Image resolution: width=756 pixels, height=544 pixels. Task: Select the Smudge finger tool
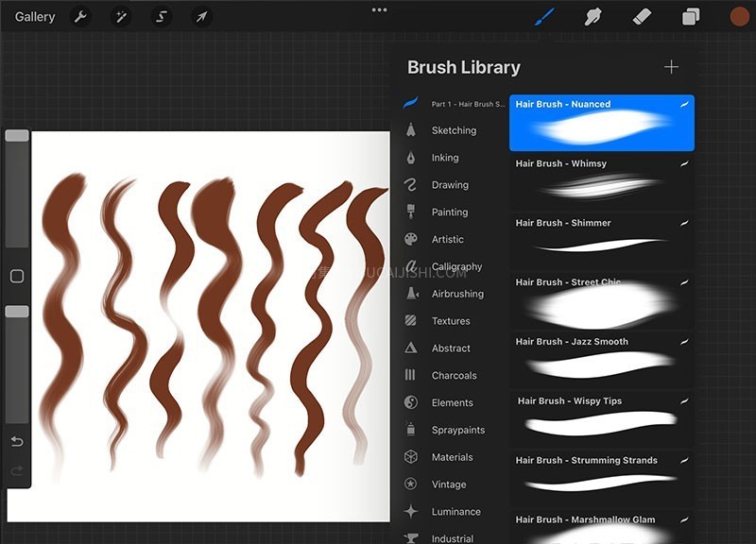(593, 17)
